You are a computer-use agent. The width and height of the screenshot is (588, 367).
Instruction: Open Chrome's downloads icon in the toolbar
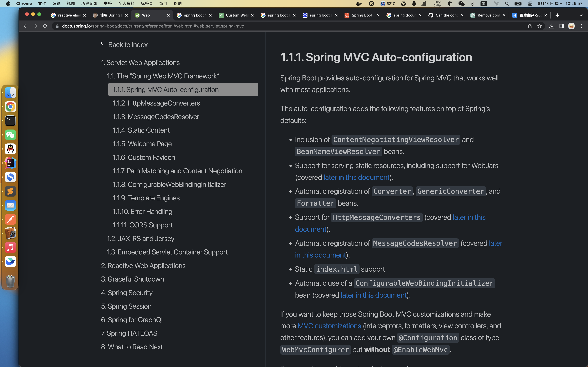(x=552, y=26)
